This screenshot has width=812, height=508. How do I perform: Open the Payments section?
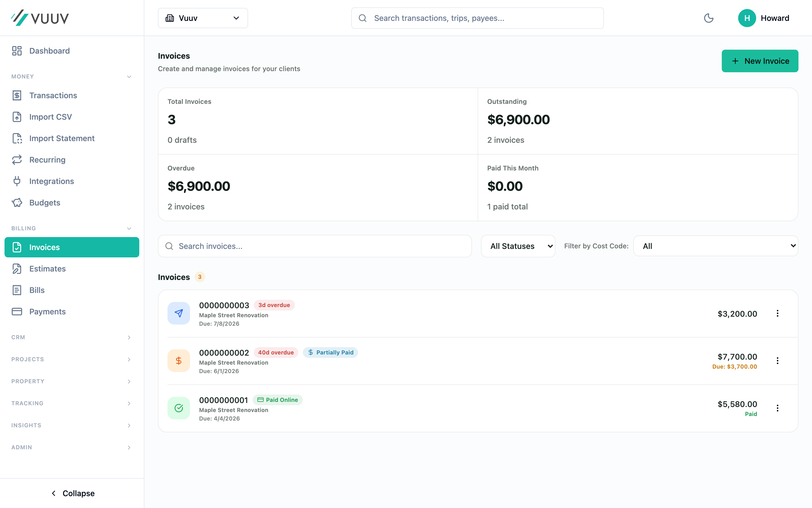point(72,312)
